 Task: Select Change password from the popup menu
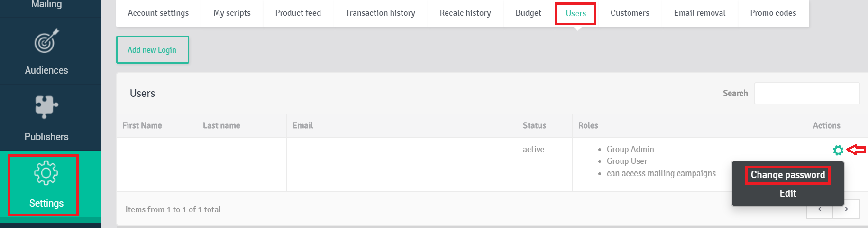point(787,175)
